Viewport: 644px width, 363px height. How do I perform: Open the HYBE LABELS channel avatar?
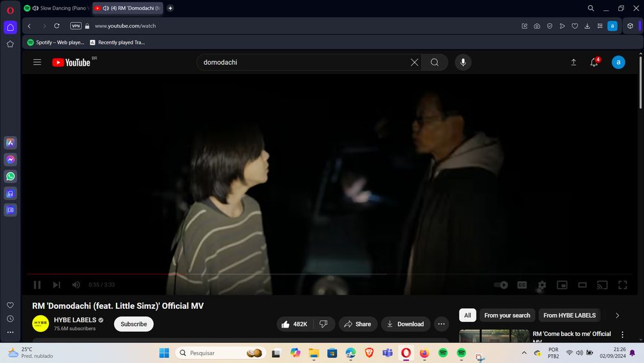point(40,324)
